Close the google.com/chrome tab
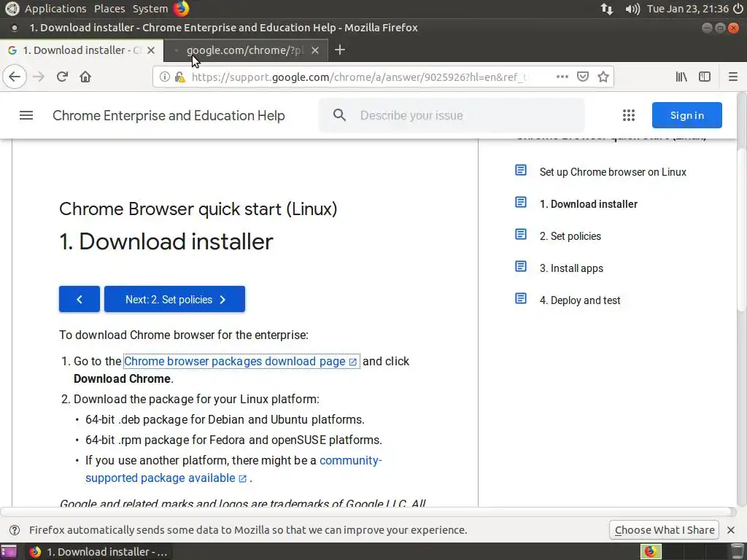Screen dimensions: 747x560 coord(315,50)
